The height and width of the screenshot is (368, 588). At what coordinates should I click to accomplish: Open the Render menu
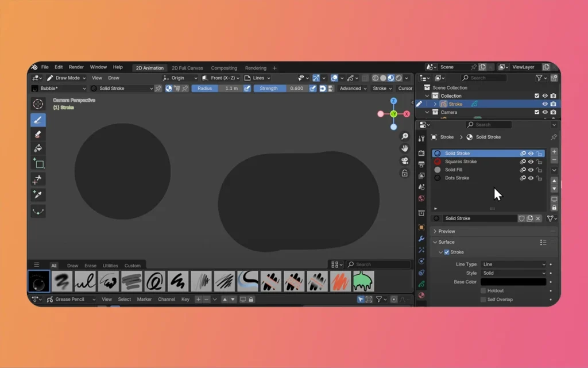point(76,67)
